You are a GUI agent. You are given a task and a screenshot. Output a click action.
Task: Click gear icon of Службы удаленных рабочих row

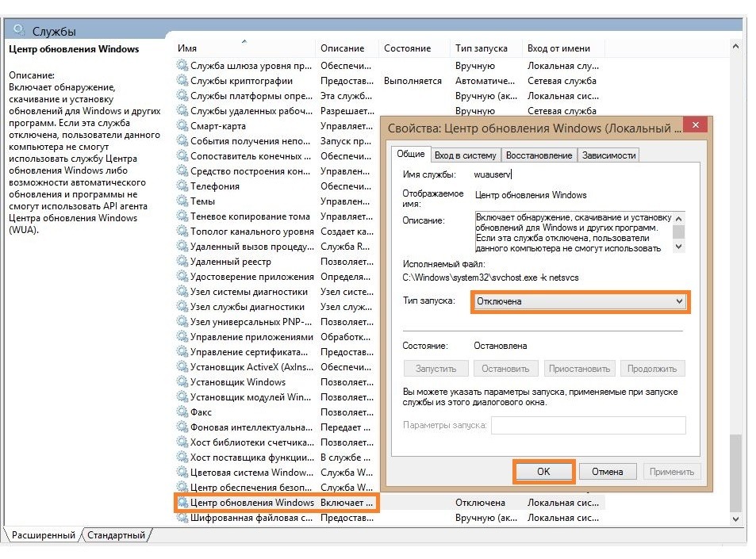[182, 110]
